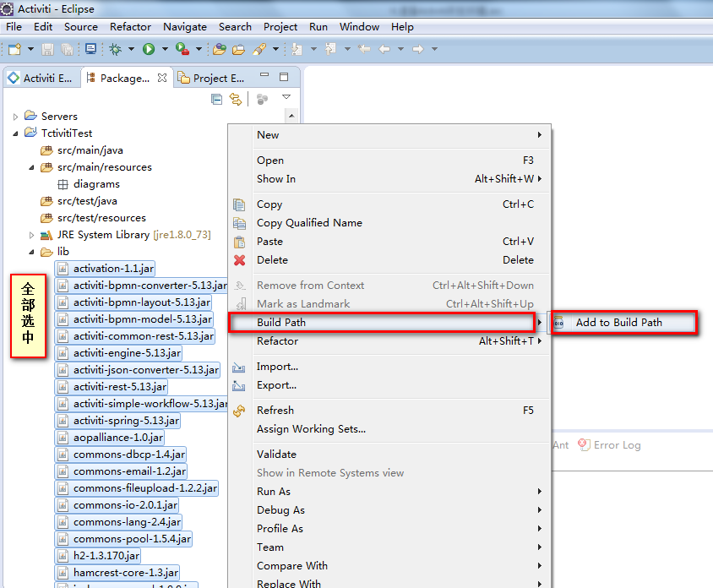Click the Search flashlight toolbar icon

pos(259,49)
